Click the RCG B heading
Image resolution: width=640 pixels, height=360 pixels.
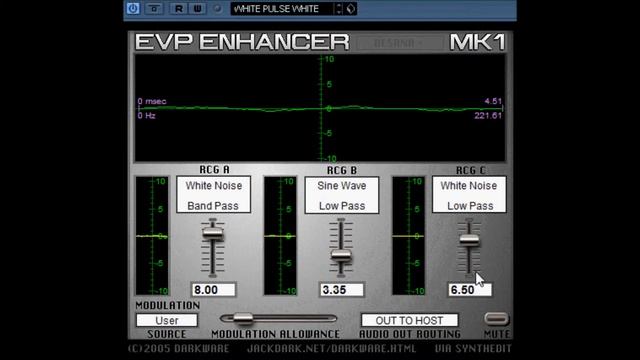(342, 170)
